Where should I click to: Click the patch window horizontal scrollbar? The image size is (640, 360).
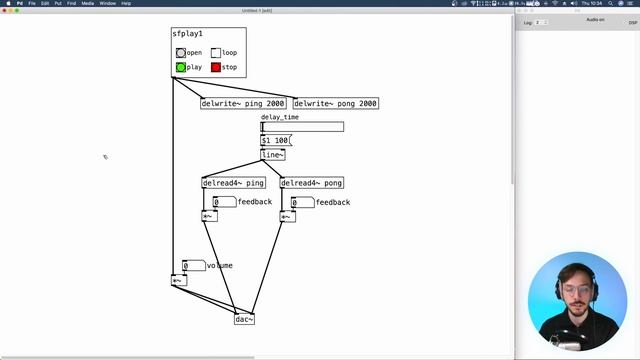click(x=127, y=358)
